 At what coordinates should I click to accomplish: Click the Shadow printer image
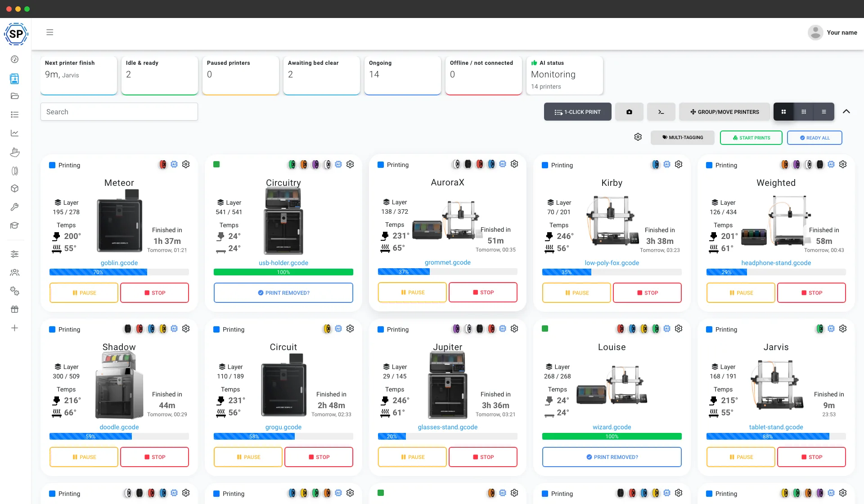119,386
